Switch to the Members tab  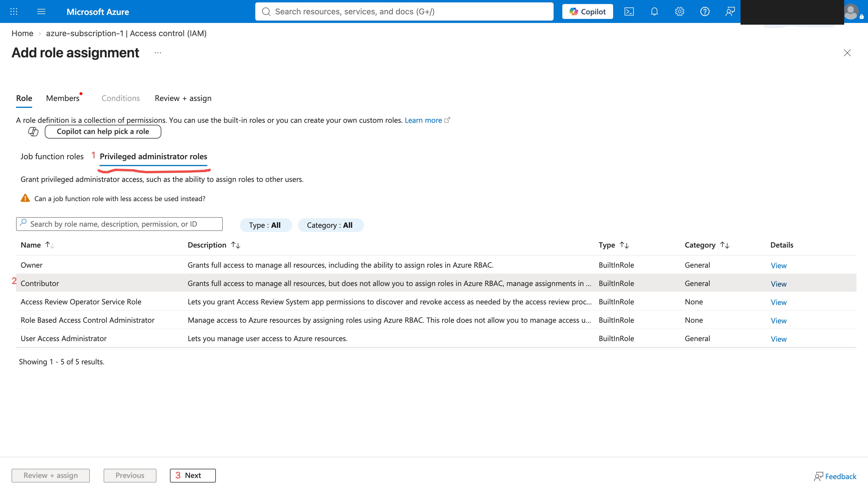[x=63, y=98]
